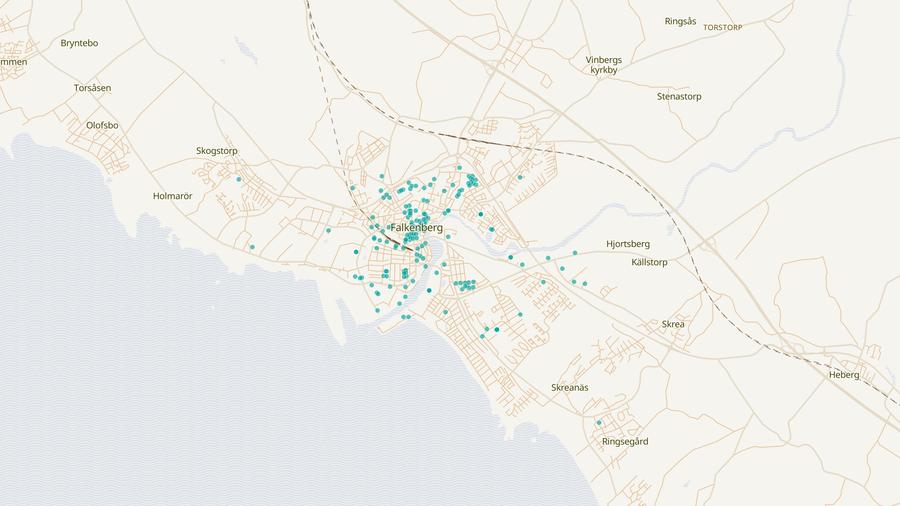Viewport: 900px width, 506px height.
Task: Select the Torsåsen place name
Action: [x=92, y=88]
